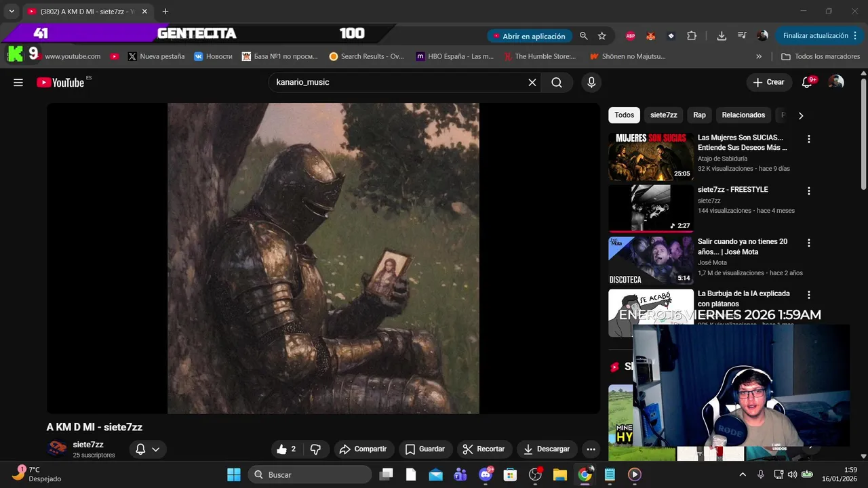Viewport: 868px width, 488px height.
Task: Clear the kanario_music search text
Action: pyautogui.click(x=532, y=83)
